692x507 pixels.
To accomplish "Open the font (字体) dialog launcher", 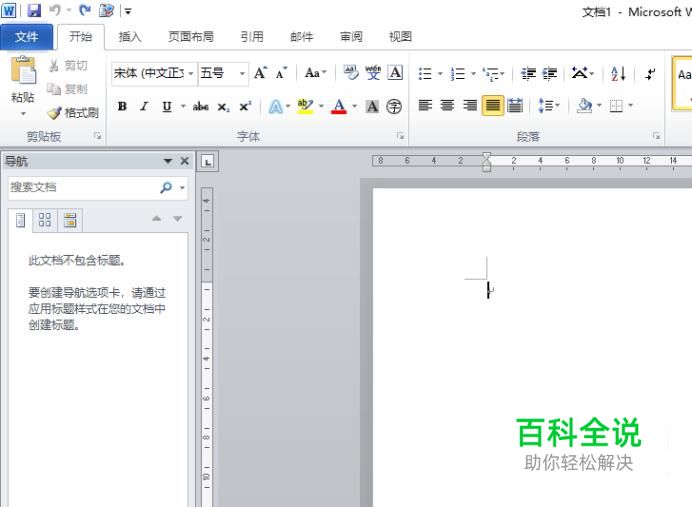I will pyautogui.click(x=400, y=136).
